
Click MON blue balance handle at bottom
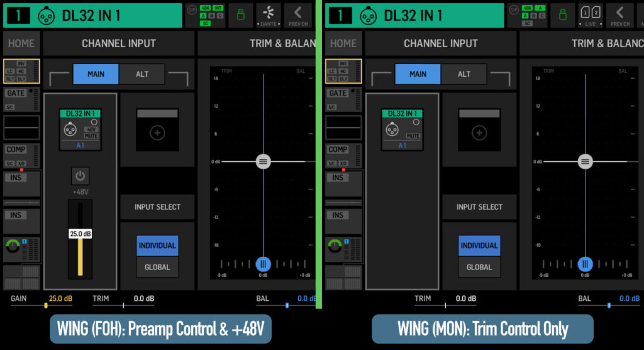click(x=586, y=264)
